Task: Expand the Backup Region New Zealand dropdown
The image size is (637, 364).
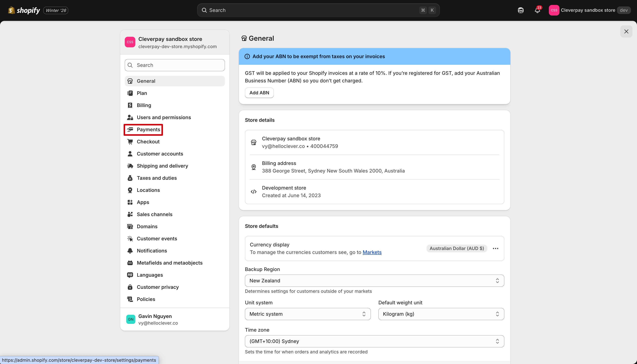Action: pyautogui.click(x=374, y=280)
